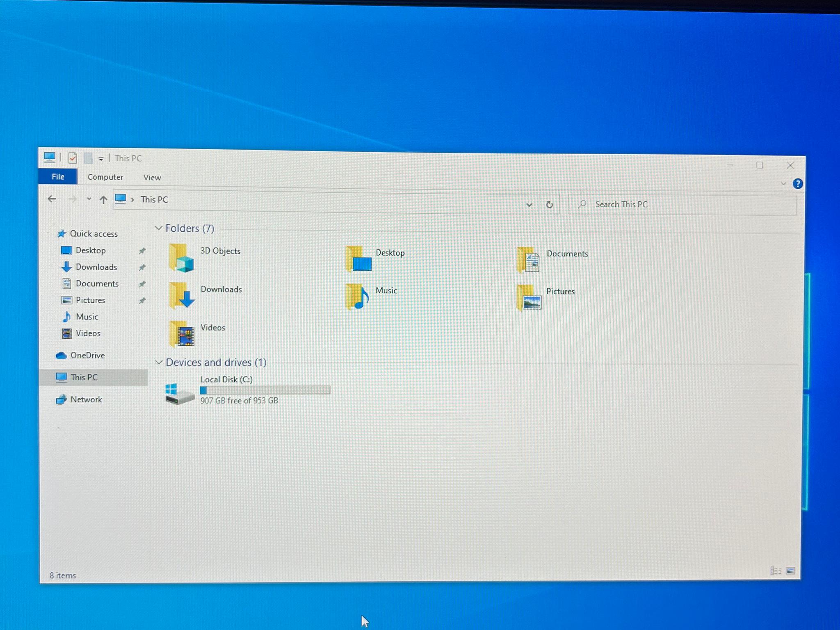This screenshot has width=840, height=630.
Task: Click the Search This PC field
Action: [x=682, y=205]
